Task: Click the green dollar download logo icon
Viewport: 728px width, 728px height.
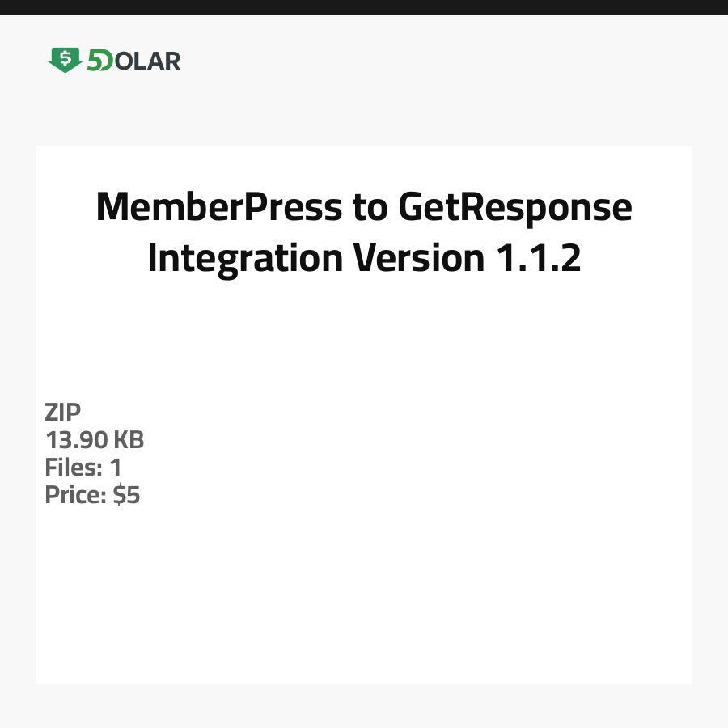Action: point(65,60)
